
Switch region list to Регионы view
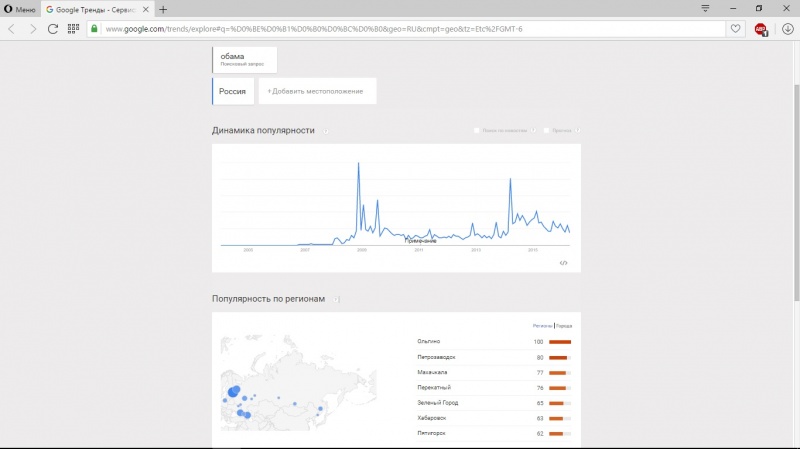coord(542,326)
